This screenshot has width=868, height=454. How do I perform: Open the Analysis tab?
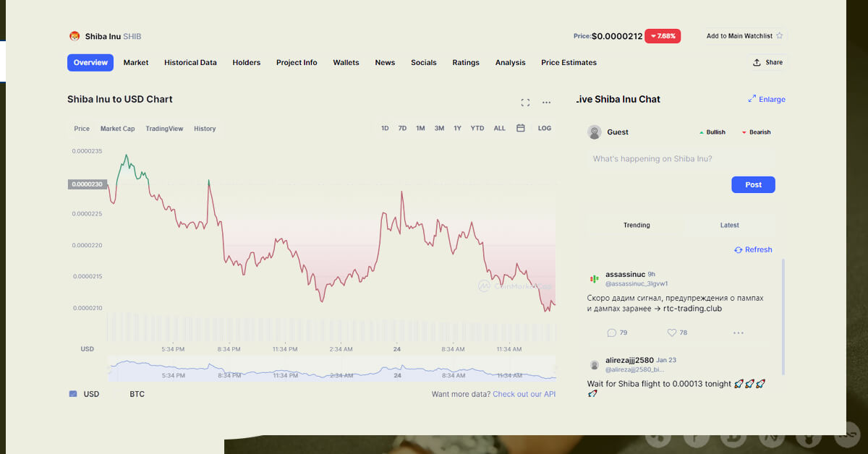[511, 63]
